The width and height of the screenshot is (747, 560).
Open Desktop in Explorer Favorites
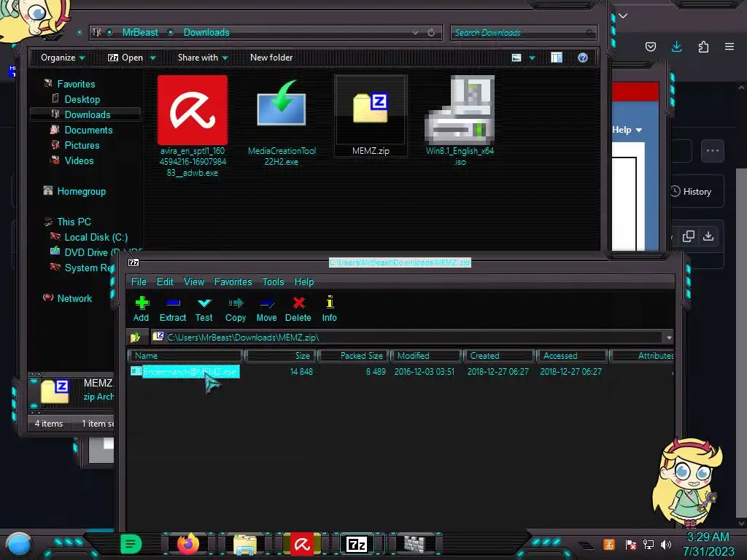[82, 99]
